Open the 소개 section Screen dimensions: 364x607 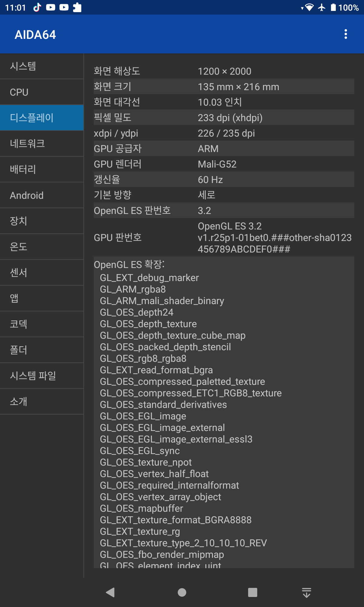click(x=42, y=402)
